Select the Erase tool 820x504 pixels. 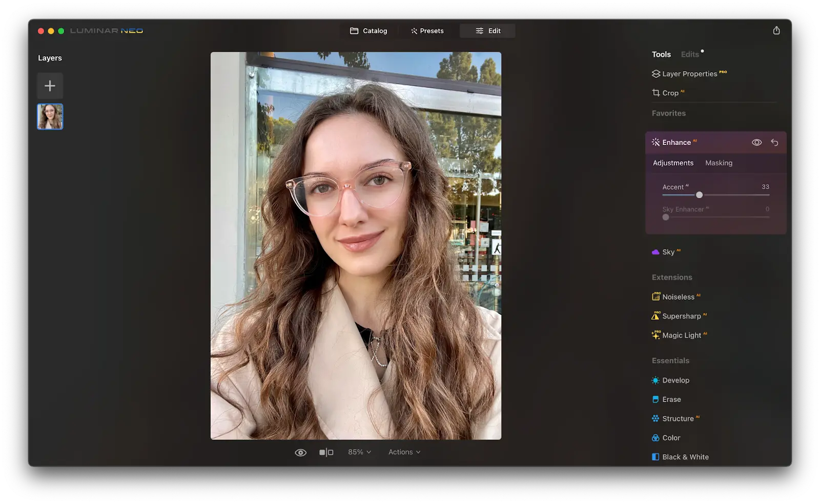(672, 399)
